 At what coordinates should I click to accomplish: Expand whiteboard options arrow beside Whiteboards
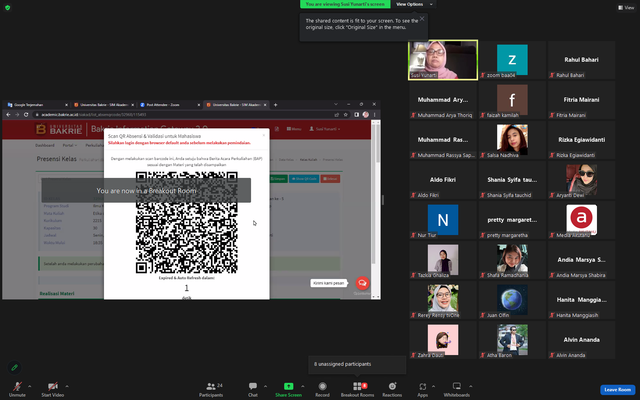pyautogui.click(x=471, y=386)
